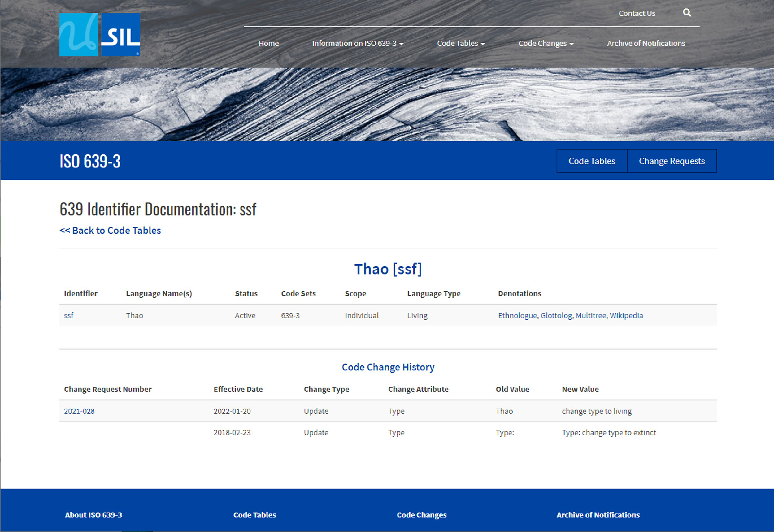This screenshot has height=532, width=774.
Task: Click the Thao [ssf] heading
Action: coord(388,269)
